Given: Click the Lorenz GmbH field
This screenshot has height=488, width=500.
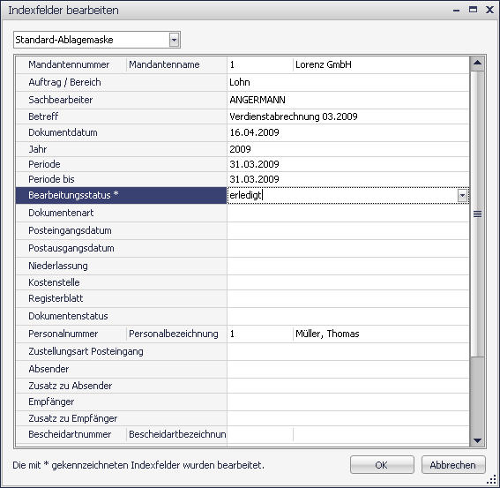Looking at the screenshot, I should [x=381, y=65].
